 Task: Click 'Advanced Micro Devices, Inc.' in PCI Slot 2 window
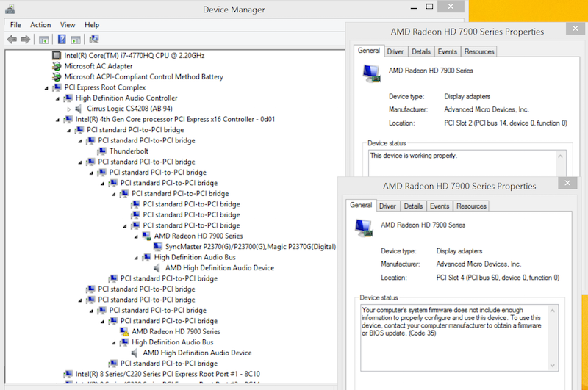point(487,109)
